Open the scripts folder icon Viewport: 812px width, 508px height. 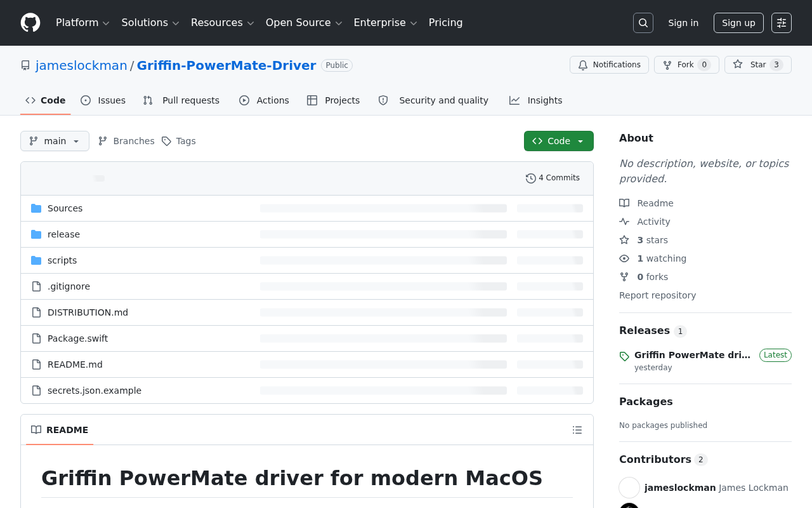click(36, 260)
